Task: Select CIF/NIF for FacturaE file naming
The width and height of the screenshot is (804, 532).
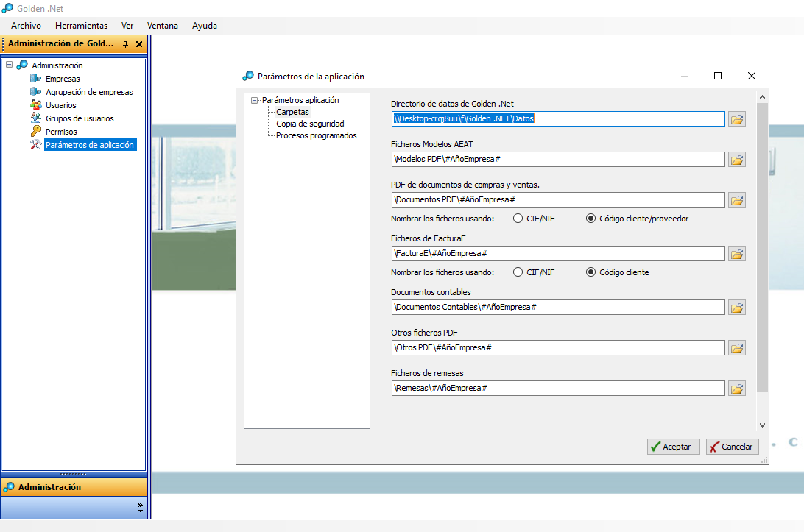Action: [518, 272]
